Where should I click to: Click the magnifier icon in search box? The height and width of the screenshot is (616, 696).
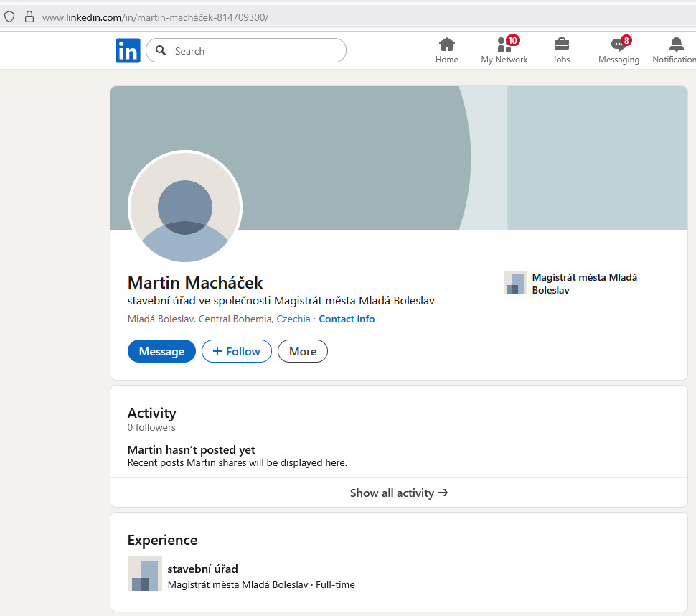[x=161, y=51]
